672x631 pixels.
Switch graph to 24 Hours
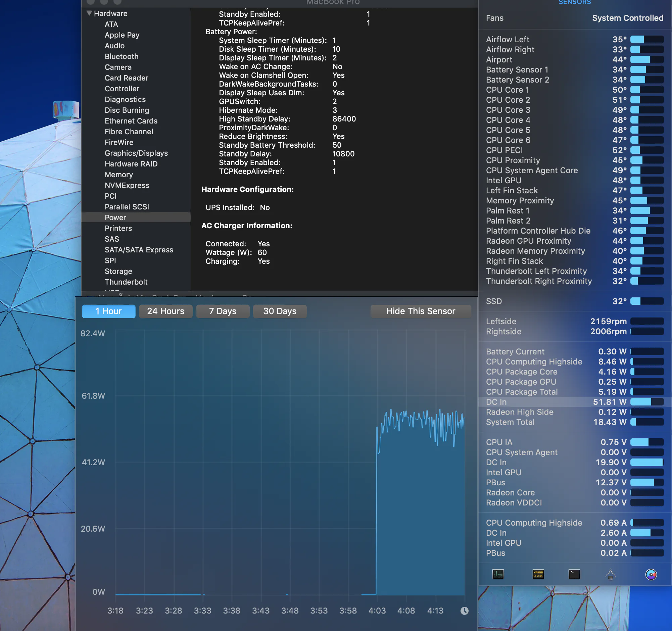tap(165, 311)
